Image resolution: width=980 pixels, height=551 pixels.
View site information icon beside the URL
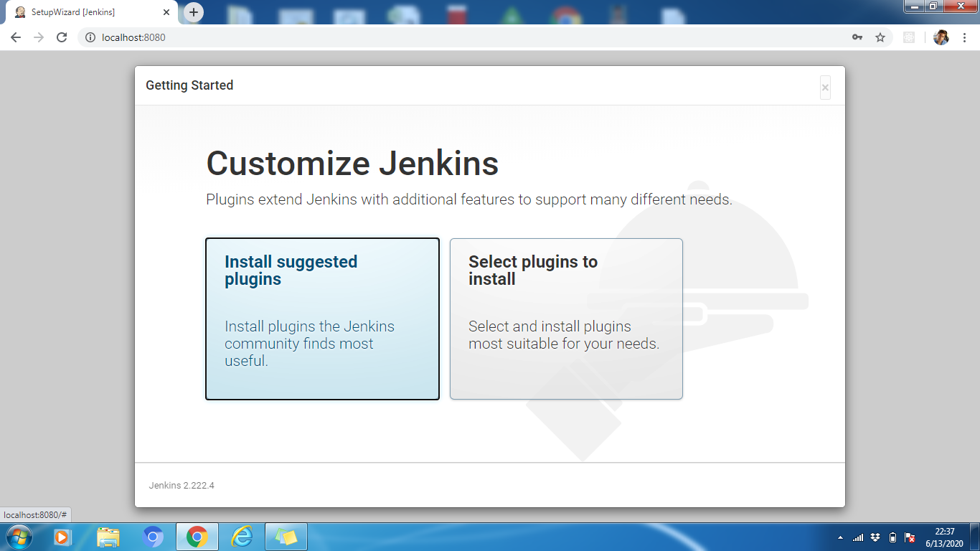pyautogui.click(x=90, y=37)
